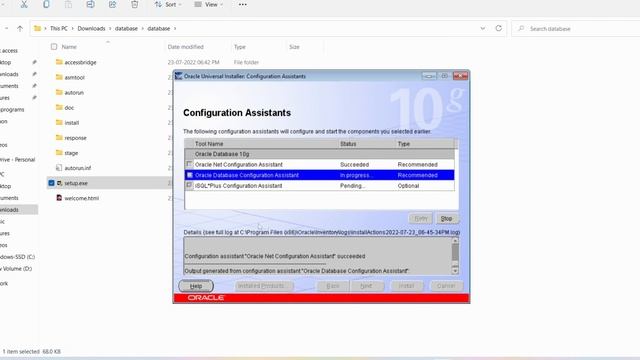Sort by the Name column header
The height and width of the screenshot is (360, 640).
pyautogui.click(x=69, y=47)
